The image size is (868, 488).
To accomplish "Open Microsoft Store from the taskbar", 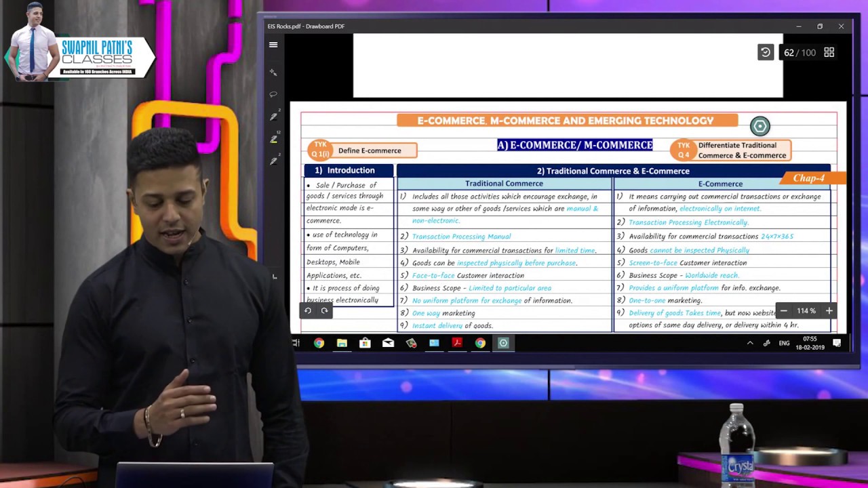I will pyautogui.click(x=365, y=343).
